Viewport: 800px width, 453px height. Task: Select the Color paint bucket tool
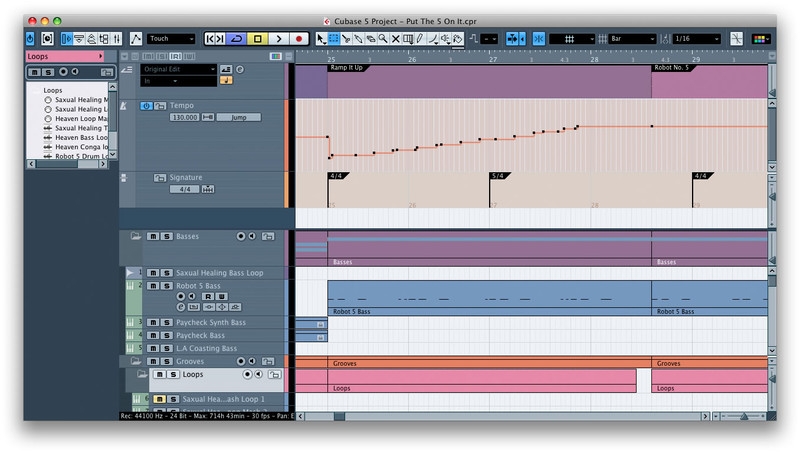click(458, 39)
